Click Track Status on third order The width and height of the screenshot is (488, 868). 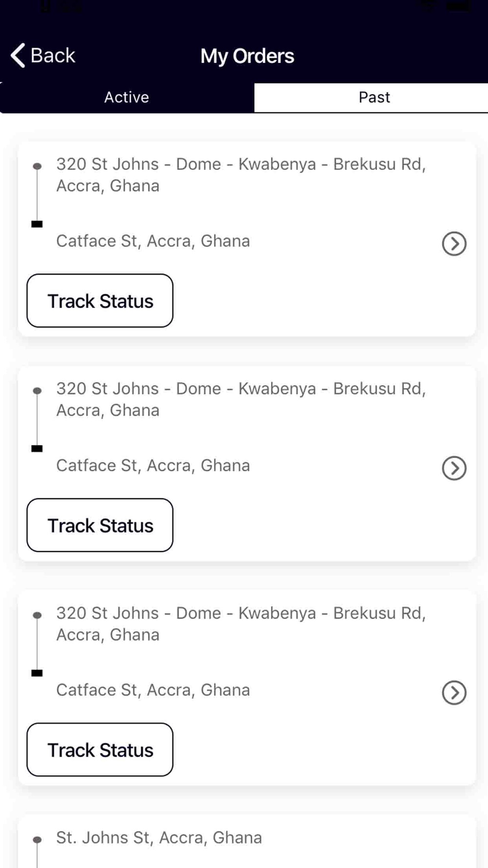coord(100,750)
